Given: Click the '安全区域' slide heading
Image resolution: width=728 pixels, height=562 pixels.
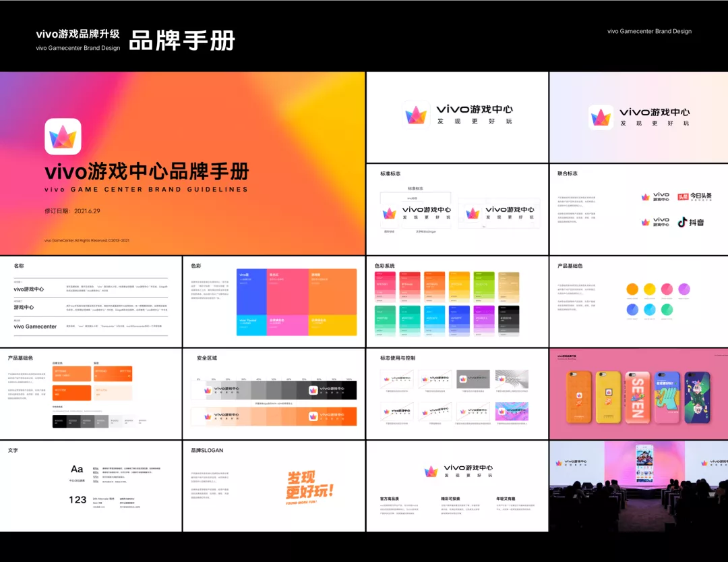Looking at the screenshot, I should tap(207, 358).
